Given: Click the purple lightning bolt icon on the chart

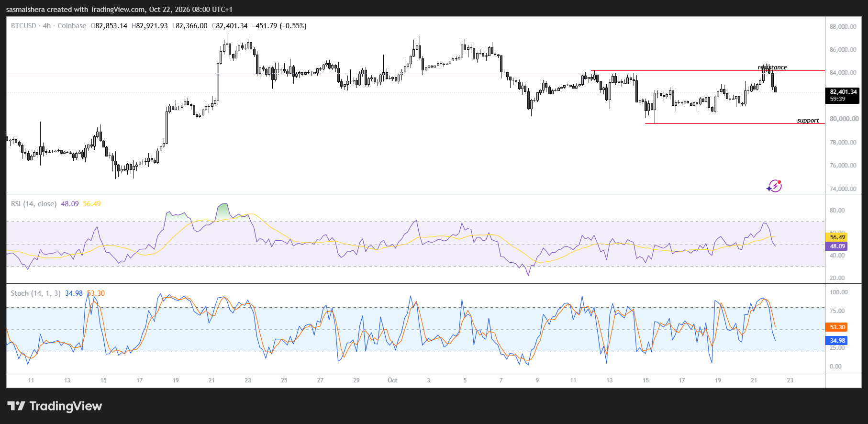Looking at the screenshot, I should [x=774, y=186].
